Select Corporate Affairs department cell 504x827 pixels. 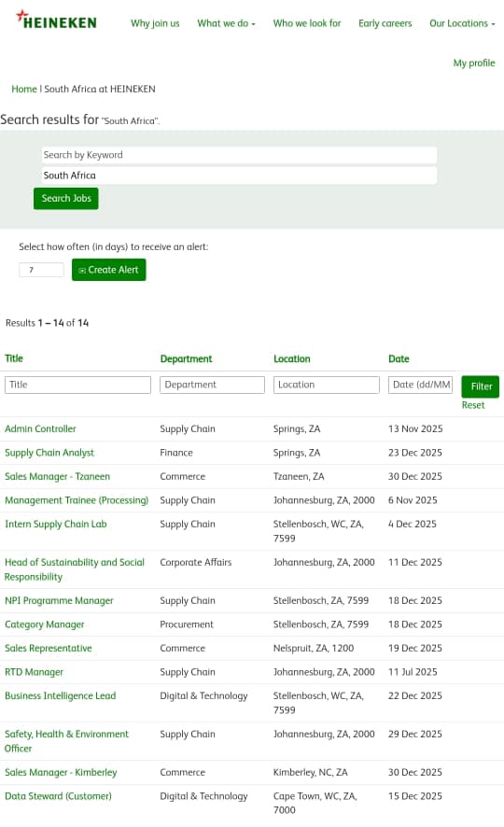(196, 563)
